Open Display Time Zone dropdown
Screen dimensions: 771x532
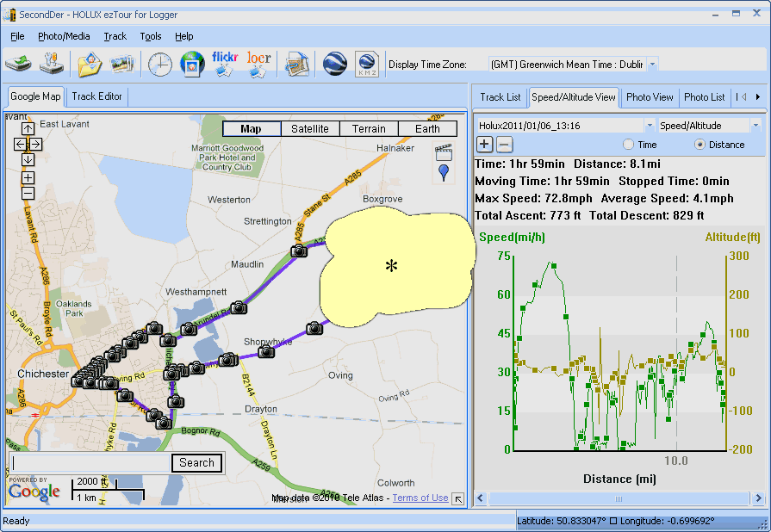coord(652,65)
